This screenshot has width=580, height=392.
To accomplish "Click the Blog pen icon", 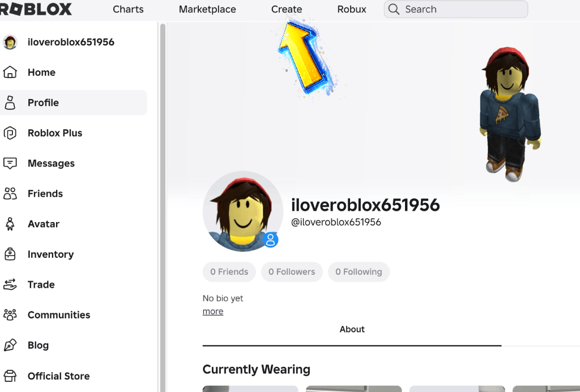I will 10,345.
